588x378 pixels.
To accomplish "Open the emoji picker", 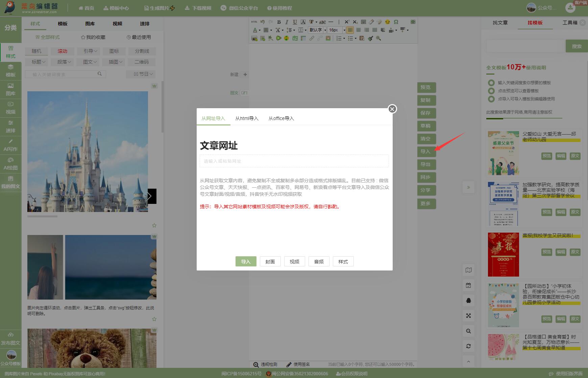I will pos(388,22).
